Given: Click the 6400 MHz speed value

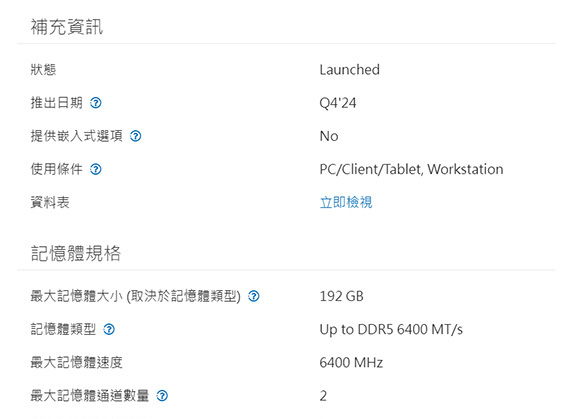Looking at the screenshot, I should point(351,363).
